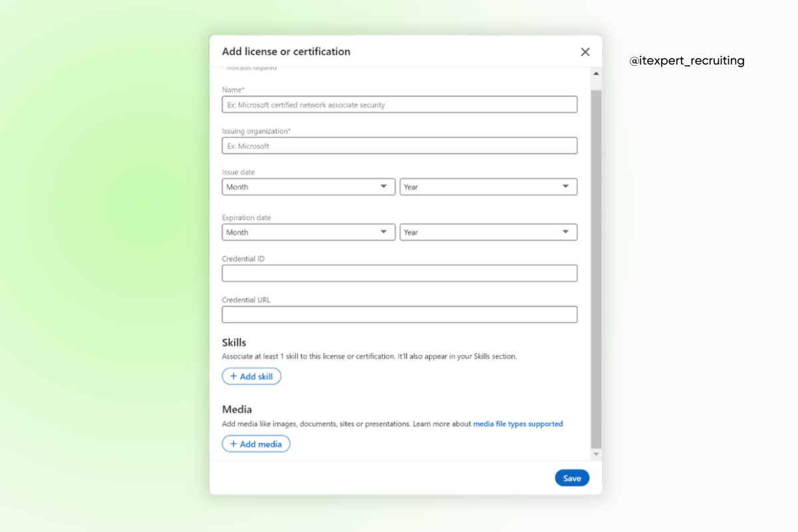
Task: Click the Expiration date Year dropdown arrow
Action: 567,231
